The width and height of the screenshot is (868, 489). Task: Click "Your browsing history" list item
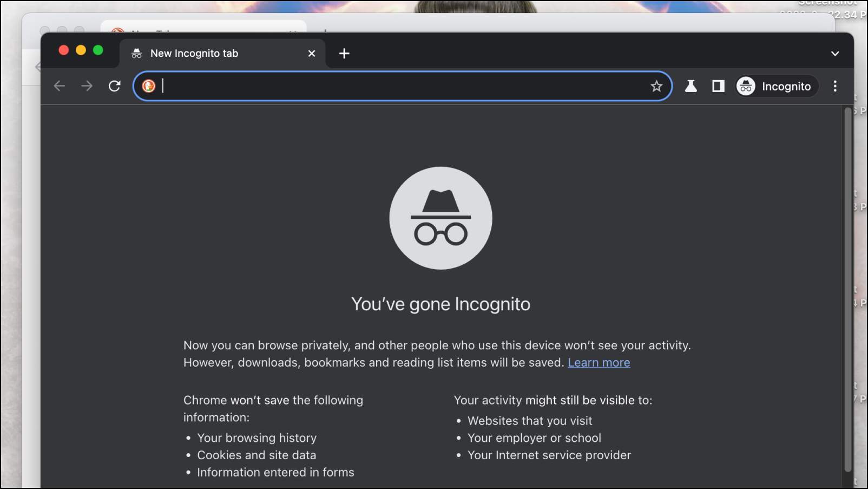click(257, 438)
